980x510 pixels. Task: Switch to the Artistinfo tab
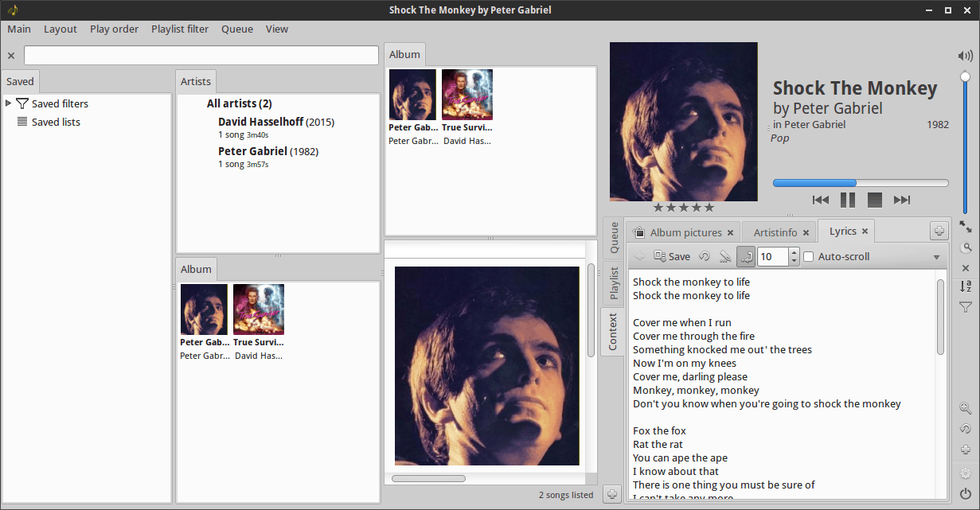tap(775, 232)
